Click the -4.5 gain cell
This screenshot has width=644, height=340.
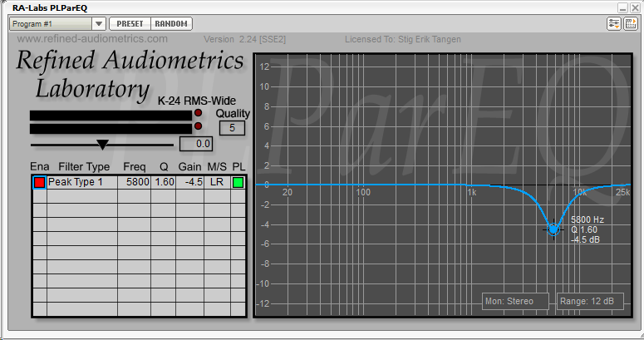pyautogui.click(x=189, y=182)
